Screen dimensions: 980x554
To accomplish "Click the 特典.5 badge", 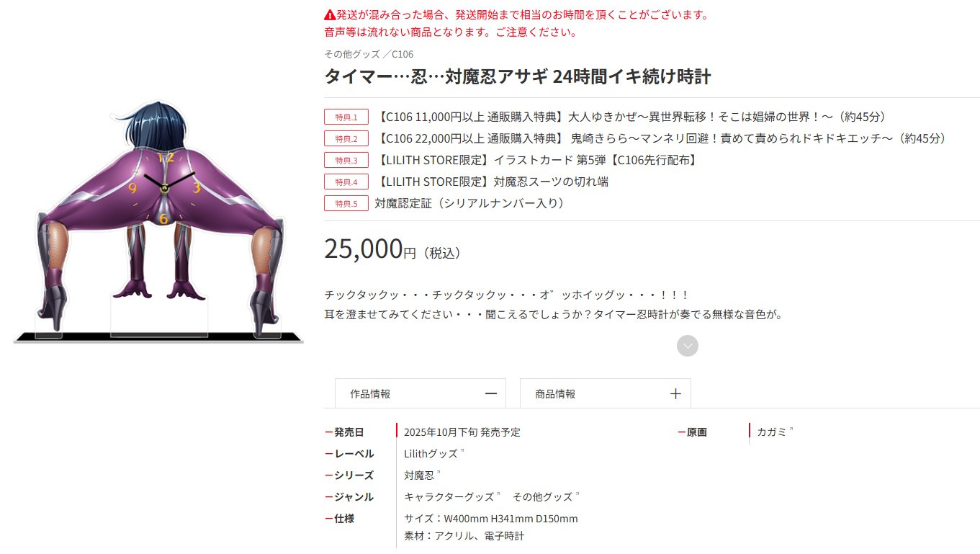I will pyautogui.click(x=346, y=203).
